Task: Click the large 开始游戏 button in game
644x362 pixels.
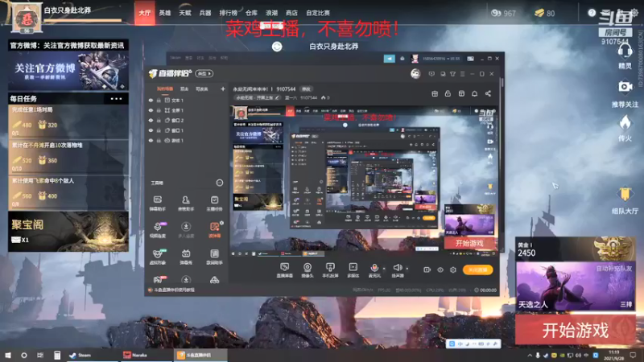Action: pyautogui.click(x=576, y=330)
